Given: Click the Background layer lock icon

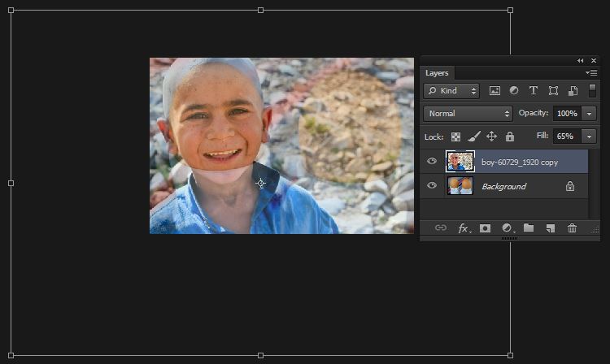Looking at the screenshot, I should (x=570, y=186).
